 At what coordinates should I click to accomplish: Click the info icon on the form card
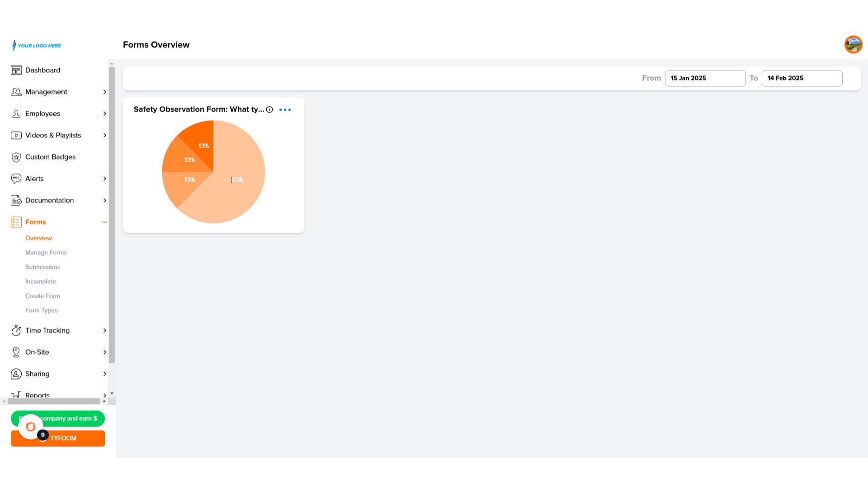pyautogui.click(x=269, y=110)
